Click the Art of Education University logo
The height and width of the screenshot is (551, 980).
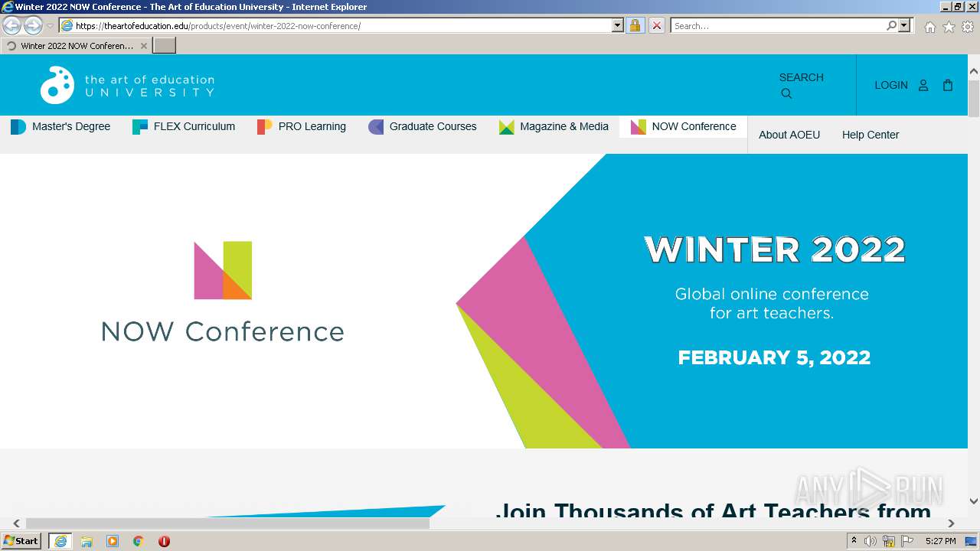[x=127, y=85]
